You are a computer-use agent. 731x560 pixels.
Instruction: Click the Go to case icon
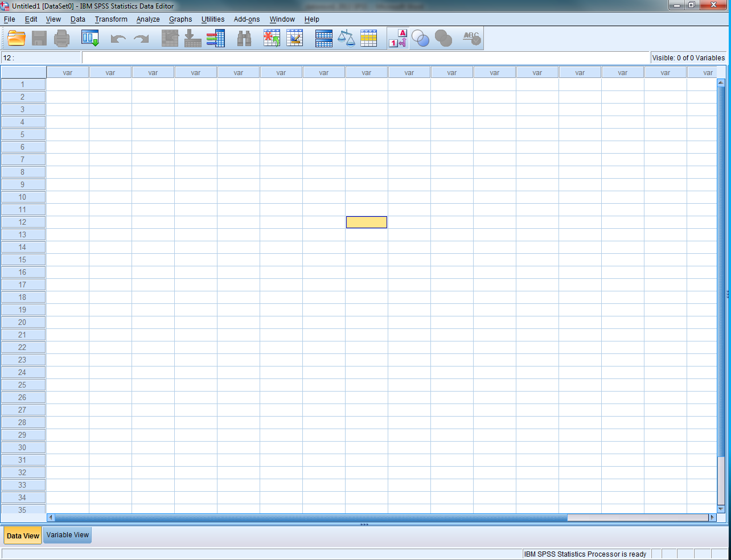pos(170,39)
